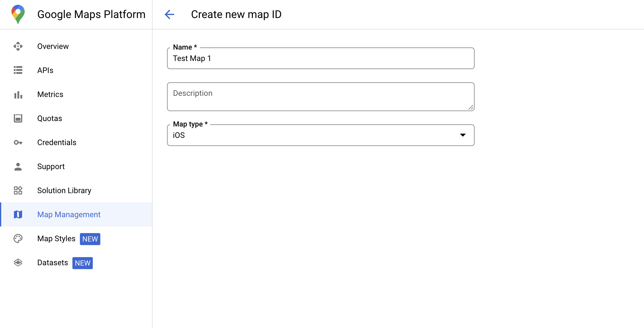Click the Solution Library grid icon
The width and height of the screenshot is (644, 328).
pos(18,190)
